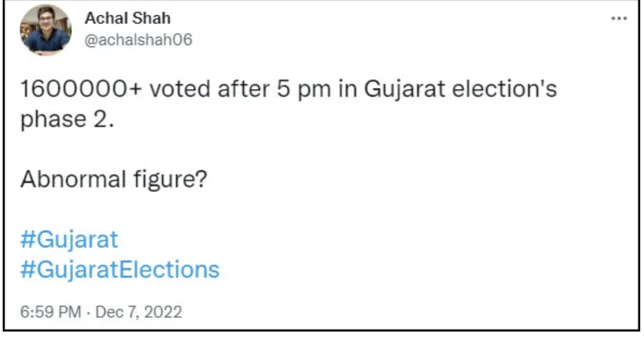This screenshot has height=338, width=644.
Task: Open the #Gujarat hashtag
Action: (x=69, y=240)
